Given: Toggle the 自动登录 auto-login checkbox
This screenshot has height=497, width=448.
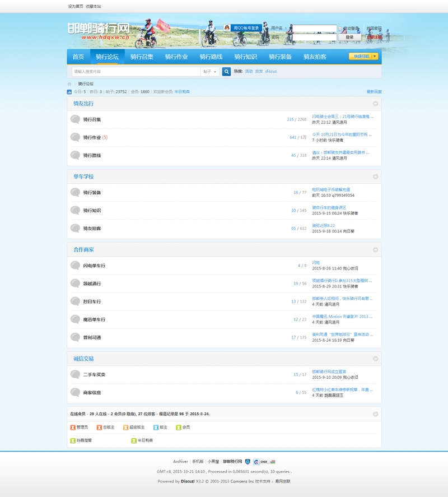Looking at the screenshot, I should (x=340, y=29).
